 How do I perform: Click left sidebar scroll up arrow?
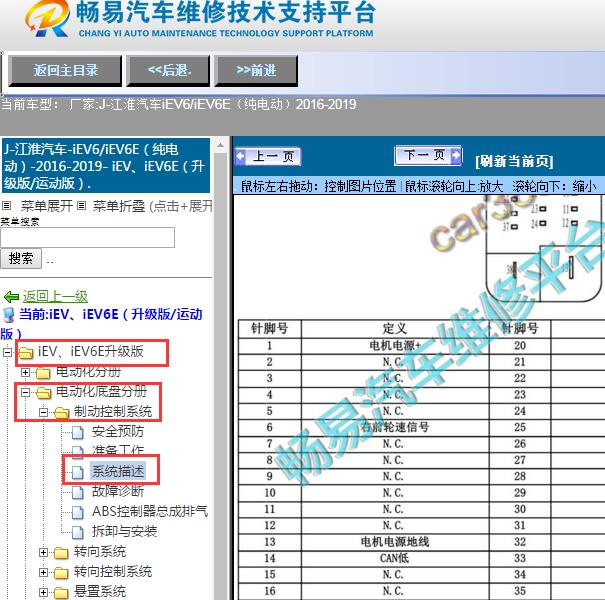pos(220,146)
